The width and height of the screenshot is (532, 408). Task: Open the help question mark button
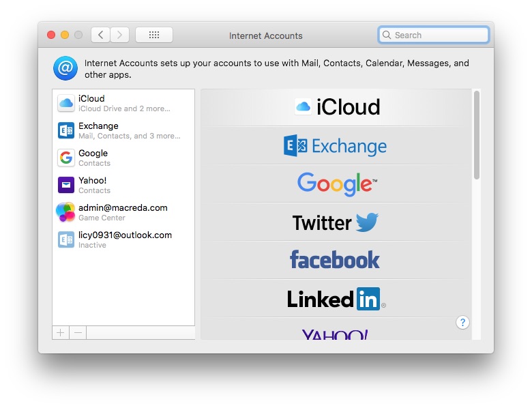[462, 323]
